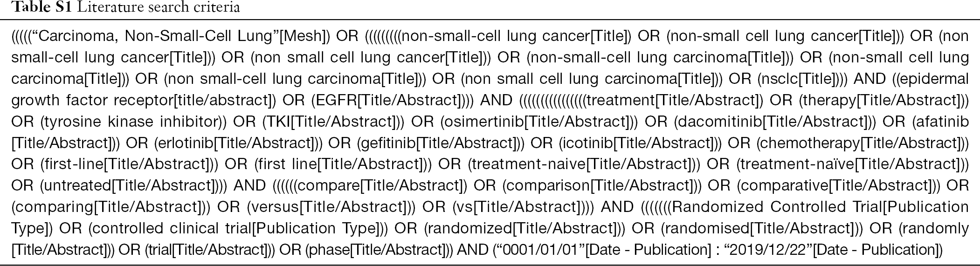The image size is (980, 266).
Task: Click the 'versus[Title/Abstract]' term
Action: click(329, 207)
